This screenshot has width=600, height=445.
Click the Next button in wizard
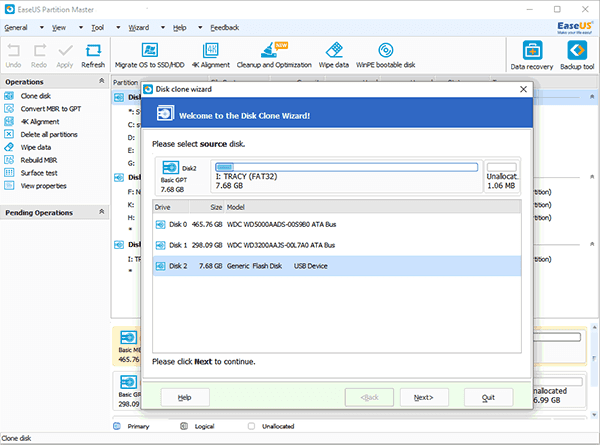coord(423,397)
